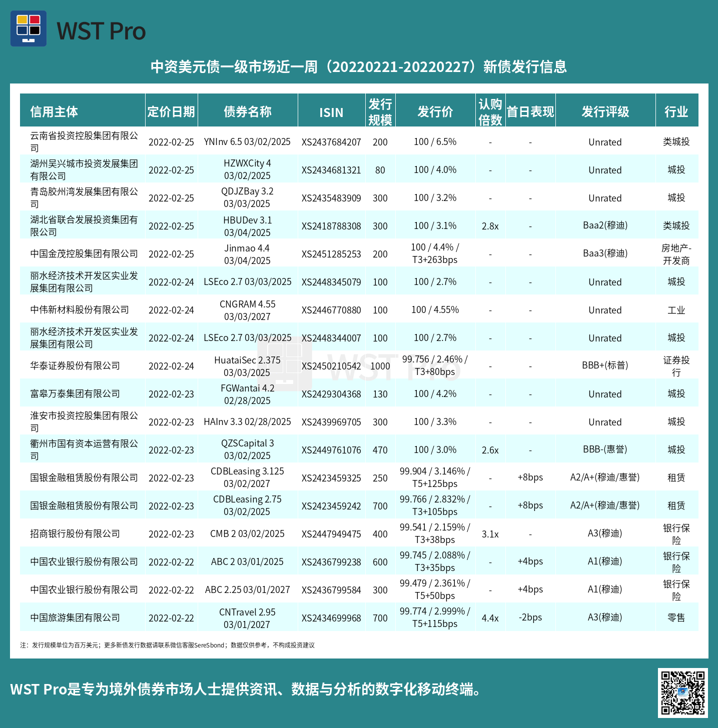
Task: Select issuer 中国金茂控股集团有限公司
Action: [84, 254]
